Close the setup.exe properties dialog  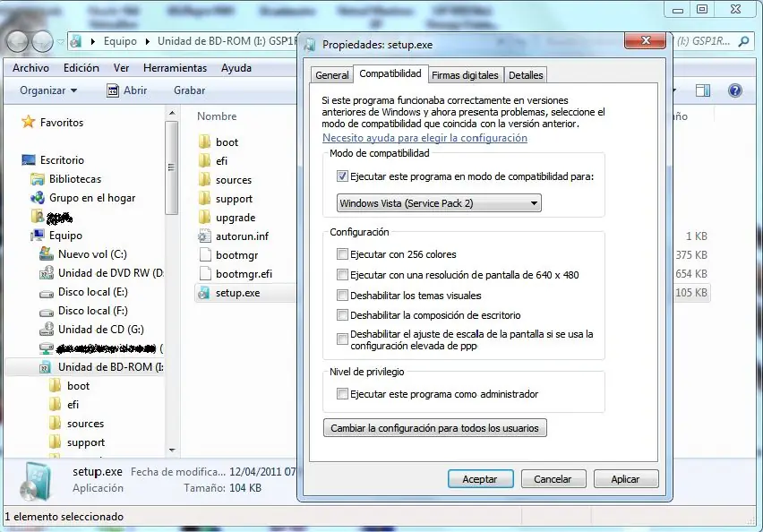tap(645, 40)
